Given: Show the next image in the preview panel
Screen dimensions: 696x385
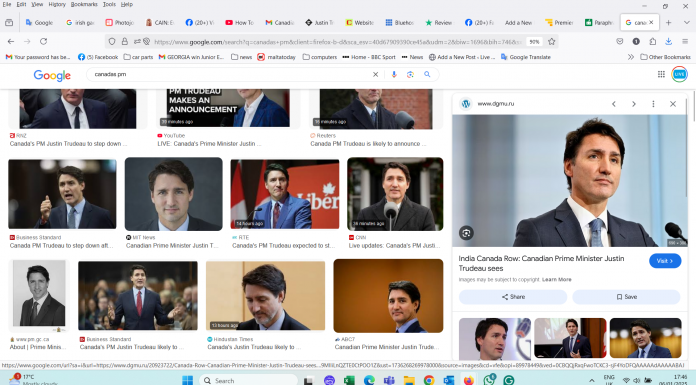Looking at the screenshot, I should point(633,103).
